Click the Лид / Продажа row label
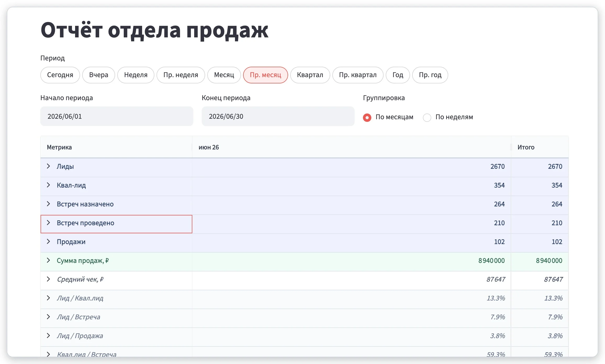 click(80, 336)
